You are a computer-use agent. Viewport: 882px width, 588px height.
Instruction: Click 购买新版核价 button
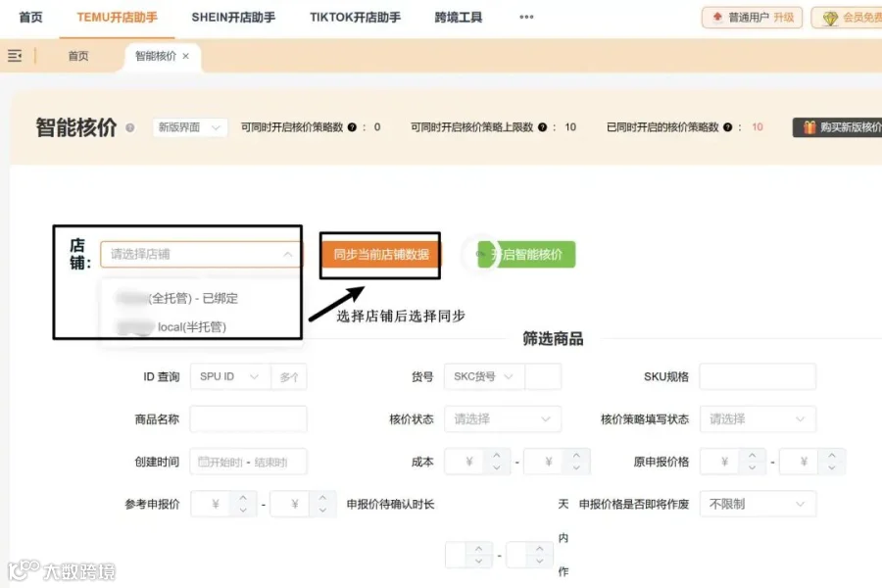(838, 127)
